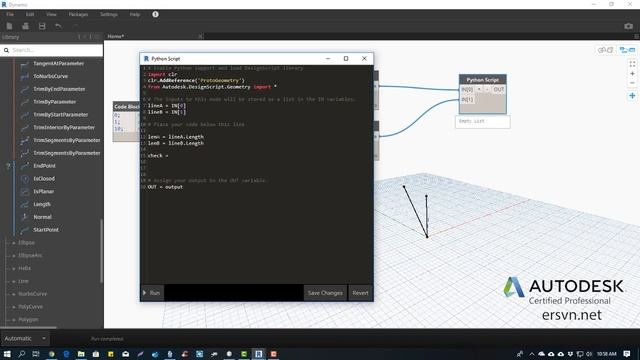Click the Length node icon
Image resolution: width=640 pixels, height=360 pixels.
pos(24,204)
